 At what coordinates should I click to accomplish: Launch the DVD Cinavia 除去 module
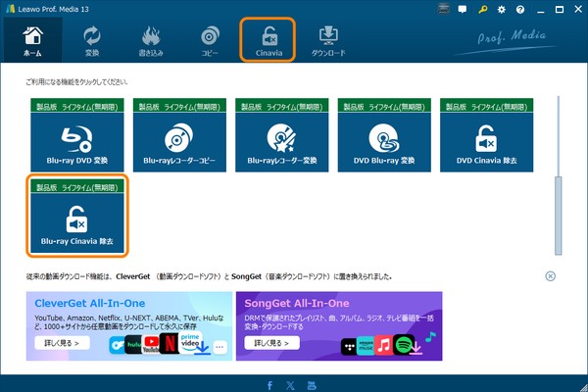[486, 135]
